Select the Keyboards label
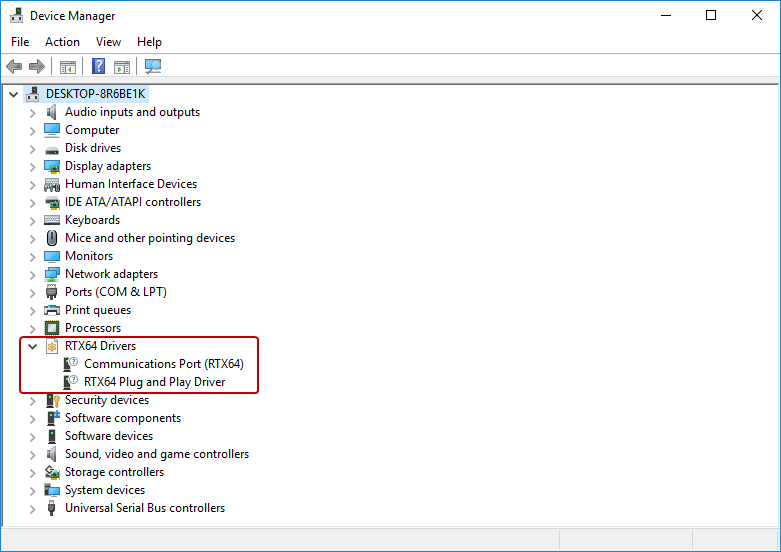Screen dimensions: 781x552 coord(93,220)
